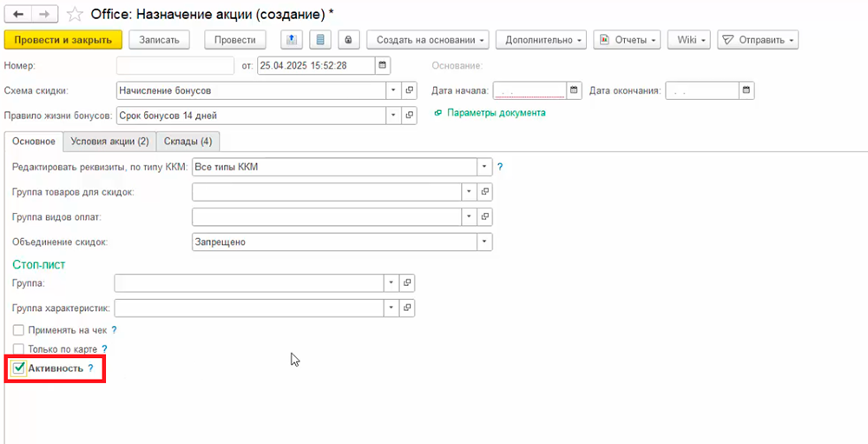
Task: Expand the Объединение скидок dropdown
Action: (484, 242)
